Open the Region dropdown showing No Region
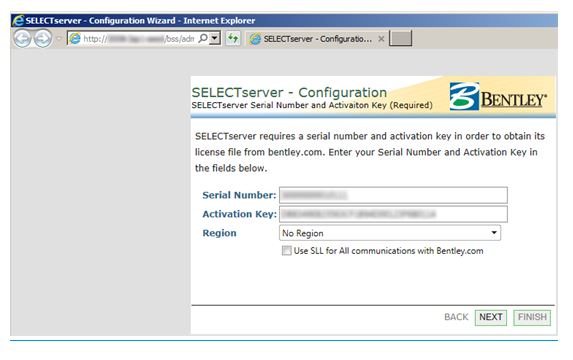573x360 pixels. [390, 233]
